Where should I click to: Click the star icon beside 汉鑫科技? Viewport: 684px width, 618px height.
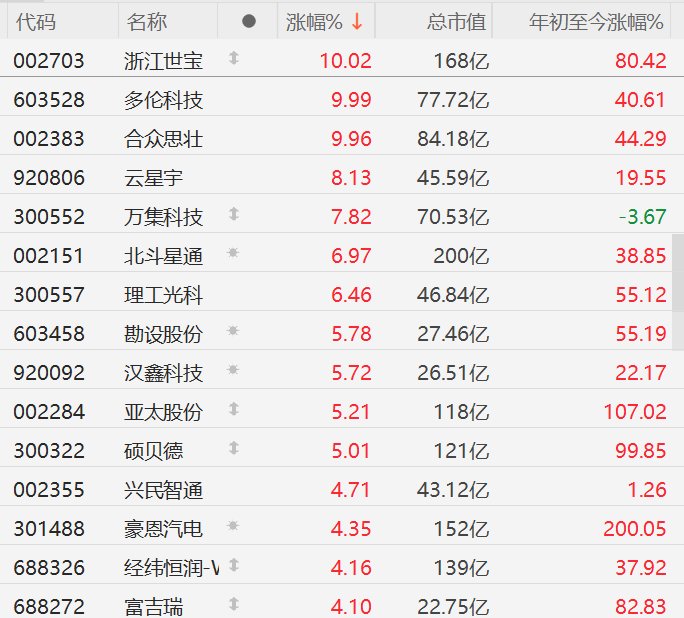[233, 370]
